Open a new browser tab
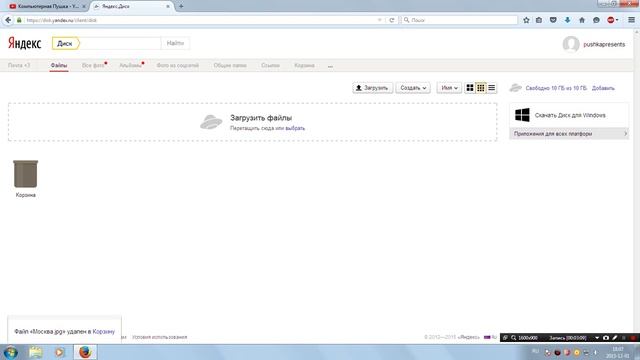This screenshot has height=360, width=640. (181, 6)
